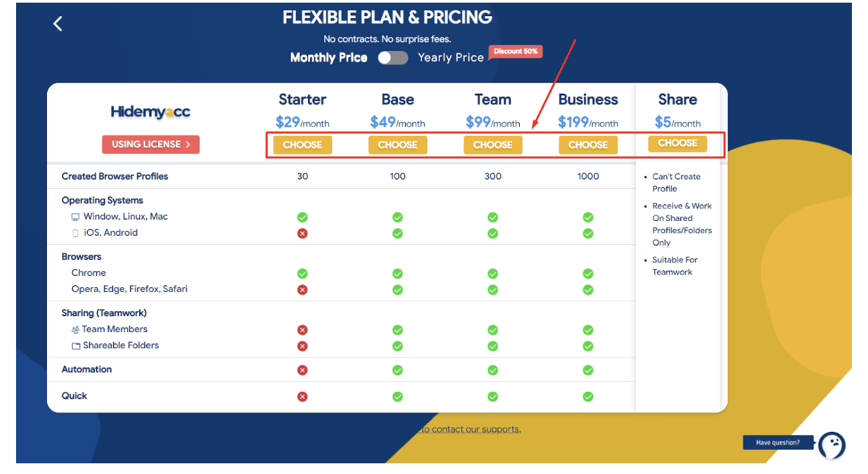Click the red cross for Starter Team Members

[x=303, y=329]
